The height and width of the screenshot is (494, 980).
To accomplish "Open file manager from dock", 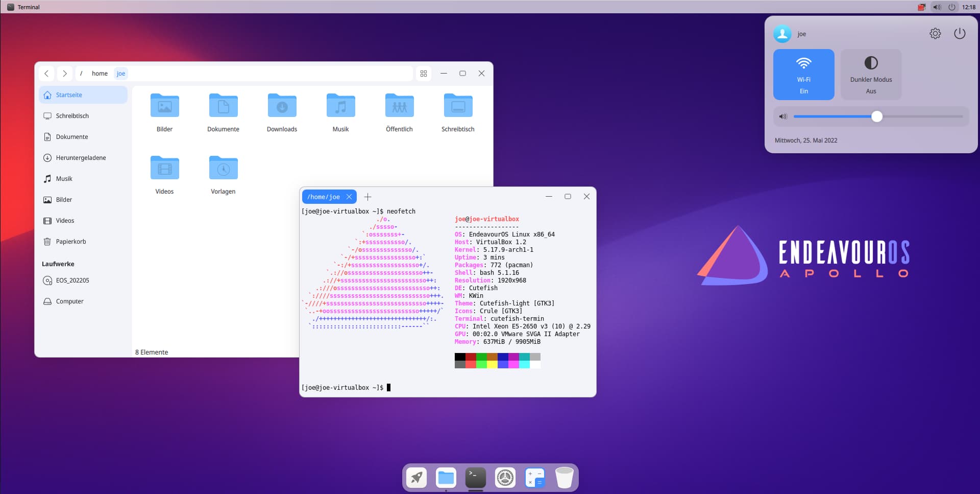I will click(x=446, y=478).
